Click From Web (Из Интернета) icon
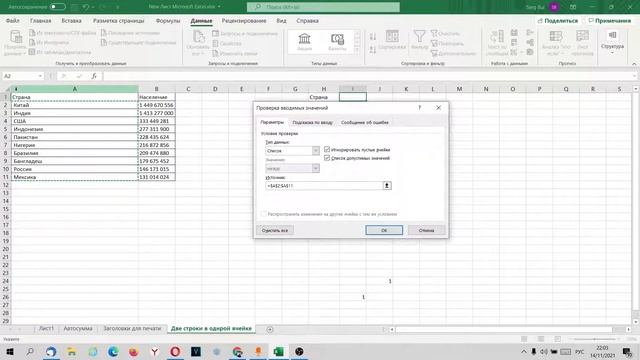The width and height of the screenshot is (640, 360). pyautogui.click(x=32, y=42)
